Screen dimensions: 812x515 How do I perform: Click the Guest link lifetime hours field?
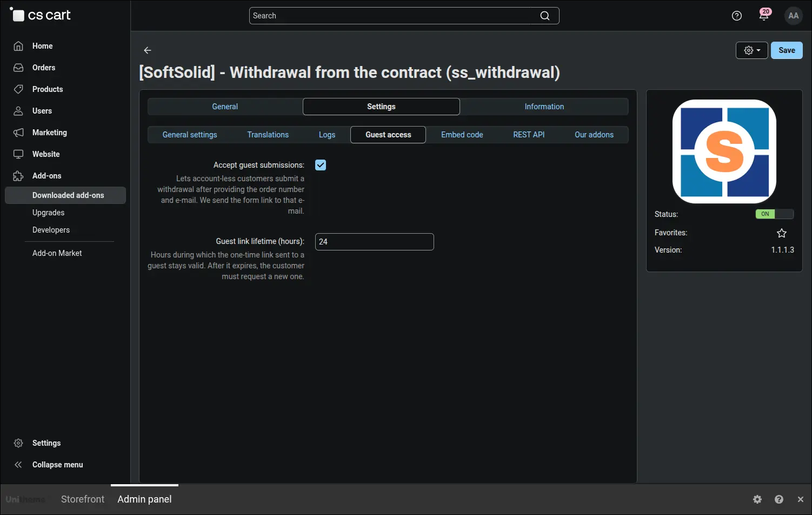(x=374, y=242)
